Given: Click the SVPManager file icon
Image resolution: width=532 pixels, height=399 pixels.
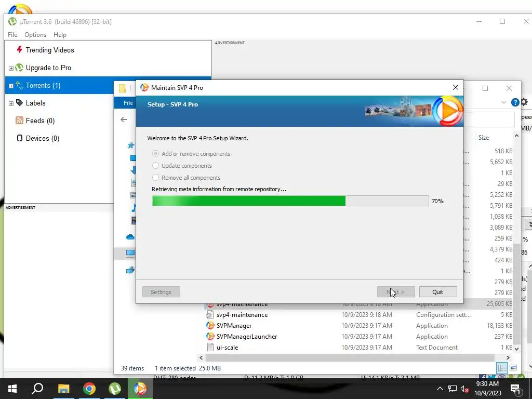Looking at the screenshot, I should pos(210,325).
